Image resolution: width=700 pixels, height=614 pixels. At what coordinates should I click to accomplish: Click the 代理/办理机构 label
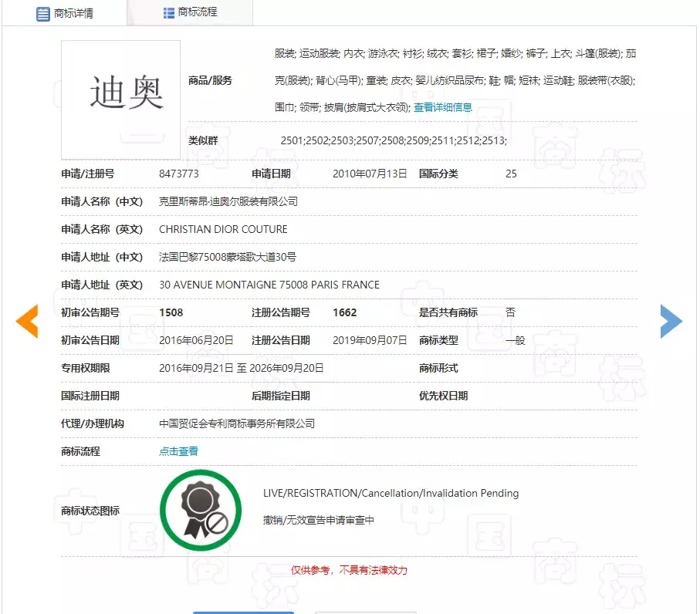point(93,423)
